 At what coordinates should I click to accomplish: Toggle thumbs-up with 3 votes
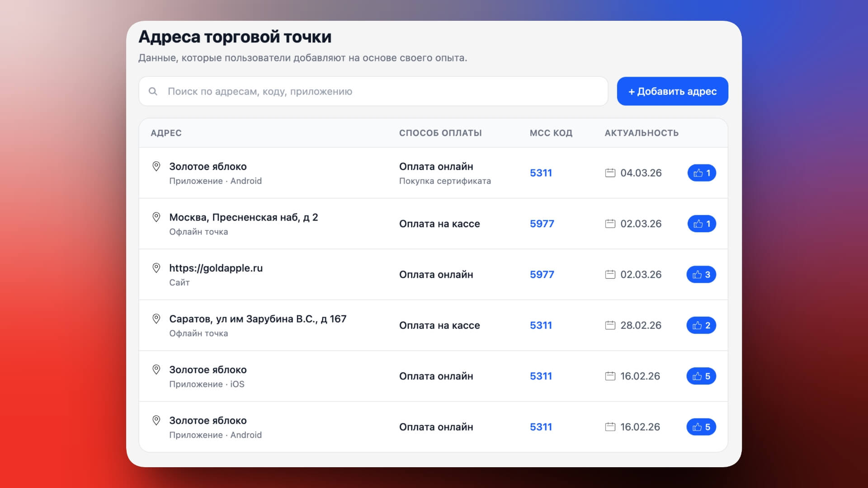tap(701, 274)
